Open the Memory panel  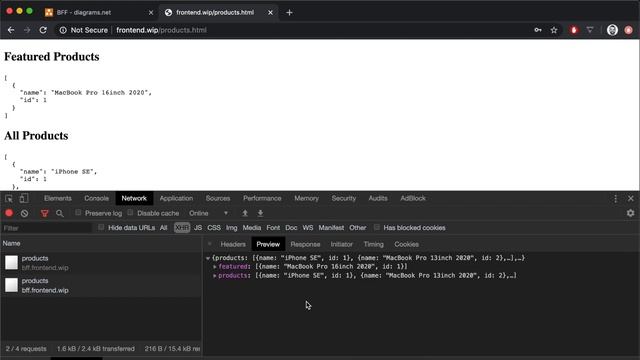click(x=306, y=198)
